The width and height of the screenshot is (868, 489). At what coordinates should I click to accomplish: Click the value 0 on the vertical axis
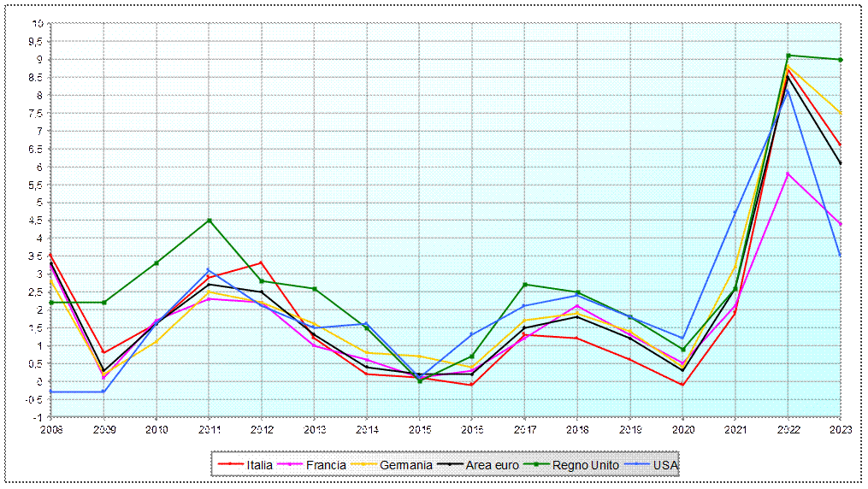click(x=40, y=381)
